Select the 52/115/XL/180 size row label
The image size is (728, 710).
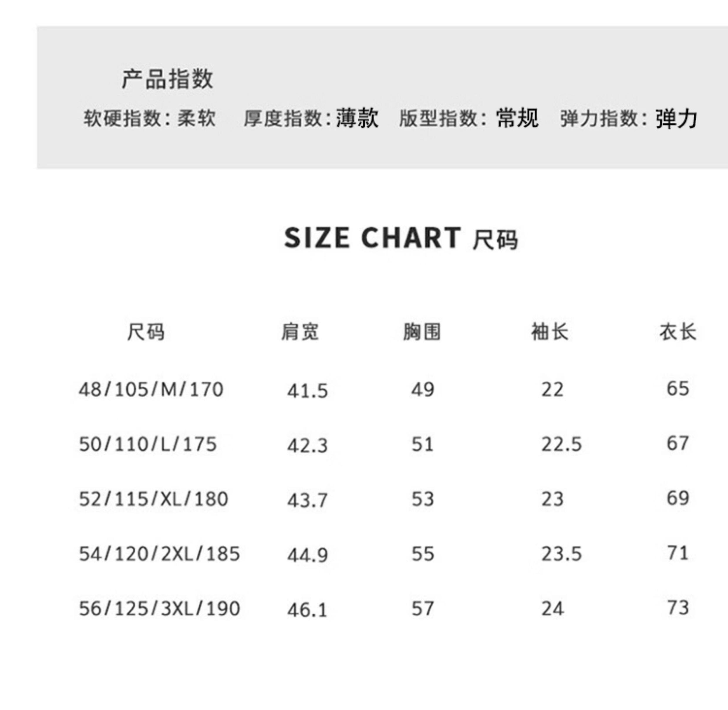(x=153, y=499)
